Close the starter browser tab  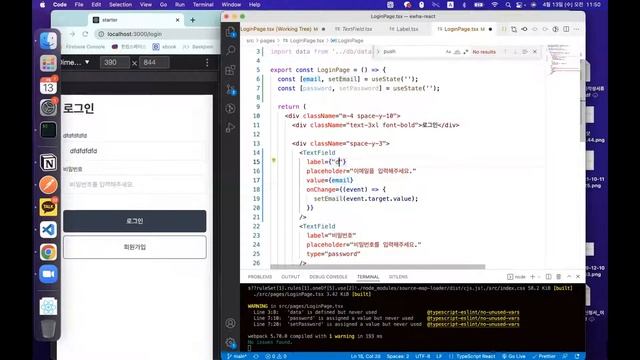pos(178,20)
